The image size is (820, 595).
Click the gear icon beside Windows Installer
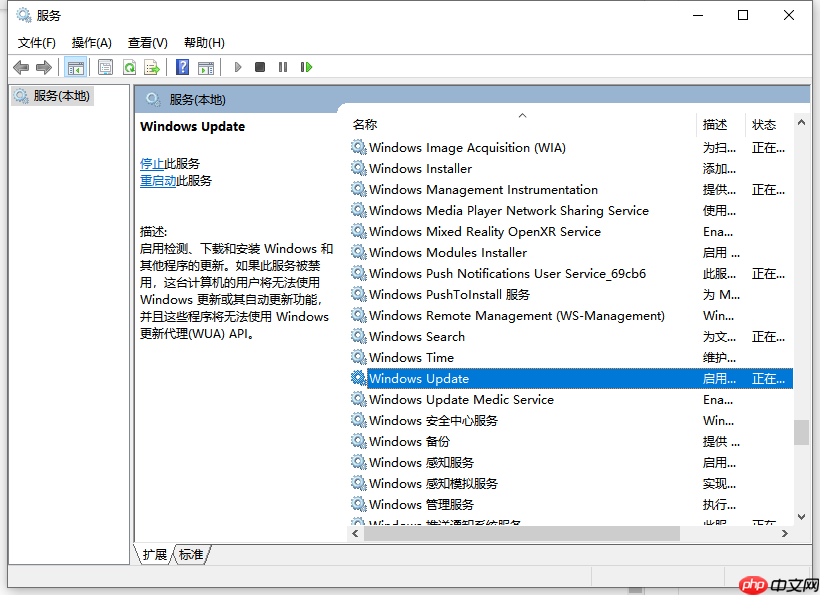358,168
